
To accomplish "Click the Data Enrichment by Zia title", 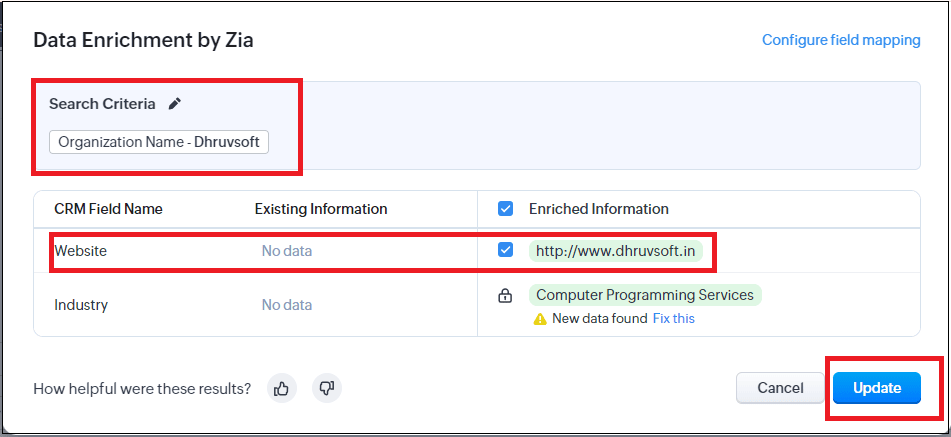I will (143, 40).
